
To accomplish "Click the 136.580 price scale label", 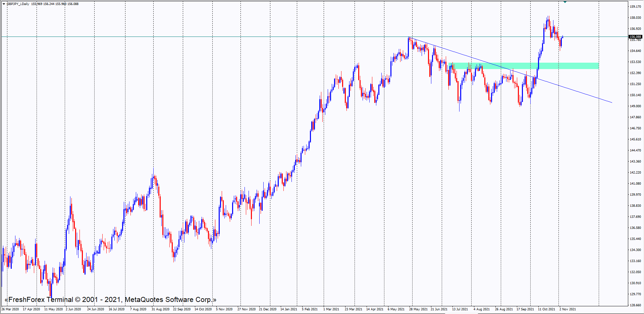I will click(x=635, y=228).
